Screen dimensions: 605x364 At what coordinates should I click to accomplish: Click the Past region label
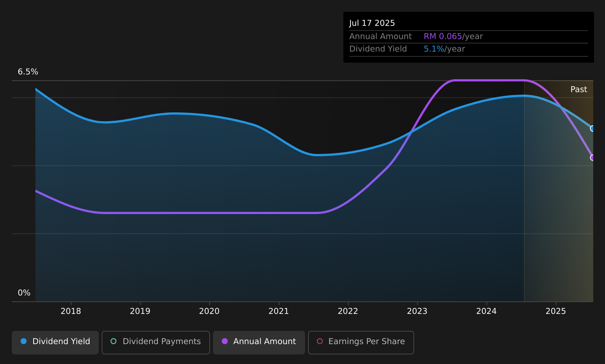click(x=578, y=90)
